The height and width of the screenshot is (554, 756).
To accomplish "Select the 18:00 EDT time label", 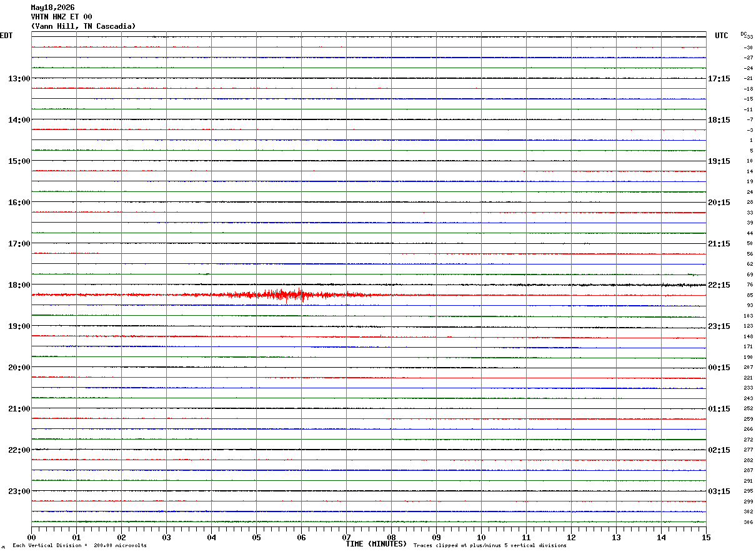I will (x=19, y=285).
